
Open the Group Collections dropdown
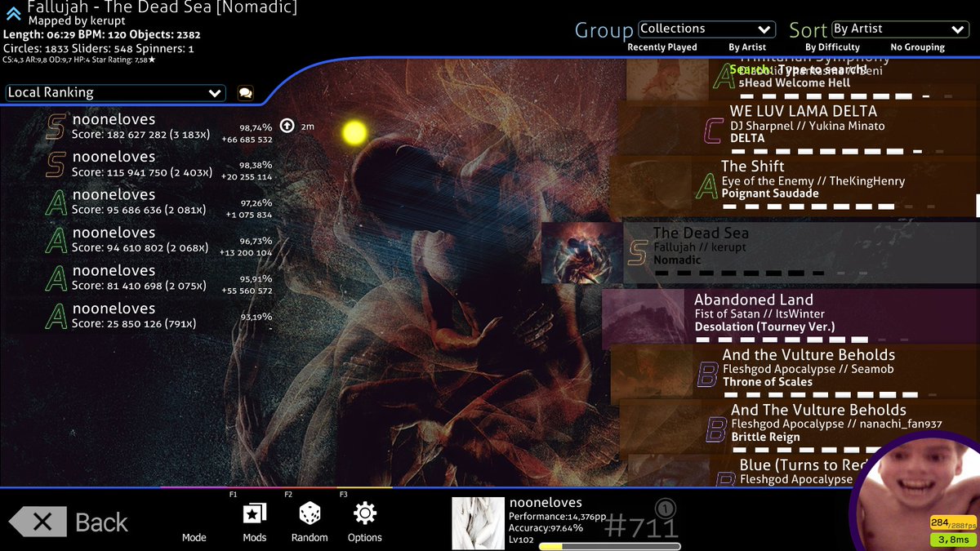tap(706, 29)
